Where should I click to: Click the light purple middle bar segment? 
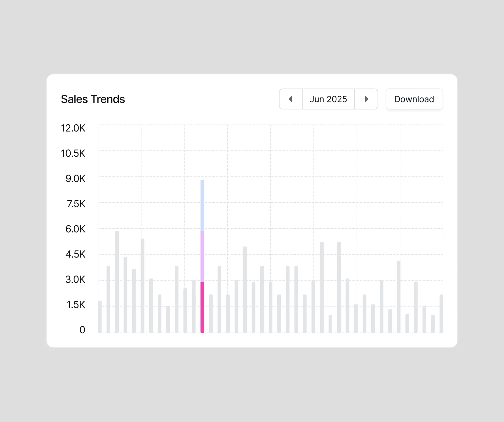tap(202, 256)
